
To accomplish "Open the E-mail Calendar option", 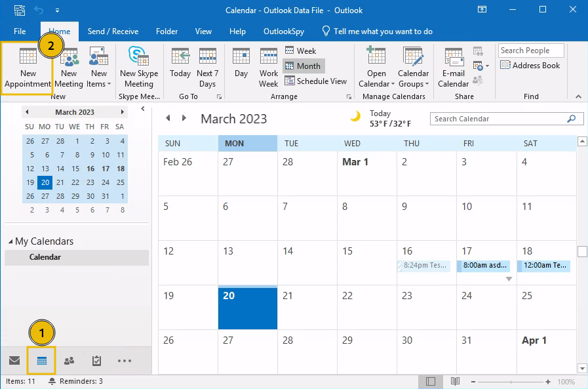I will [x=453, y=68].
